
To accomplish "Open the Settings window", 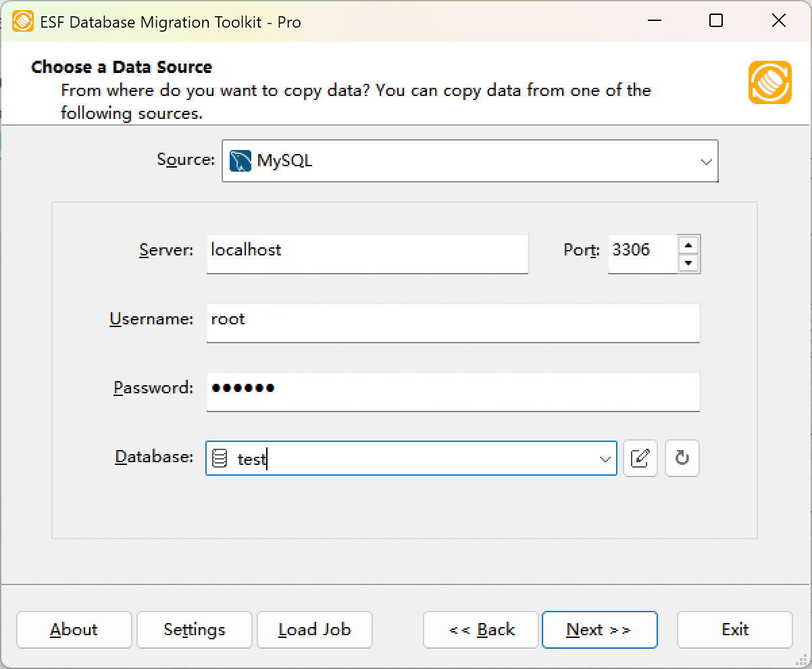I will pos(194,630).
